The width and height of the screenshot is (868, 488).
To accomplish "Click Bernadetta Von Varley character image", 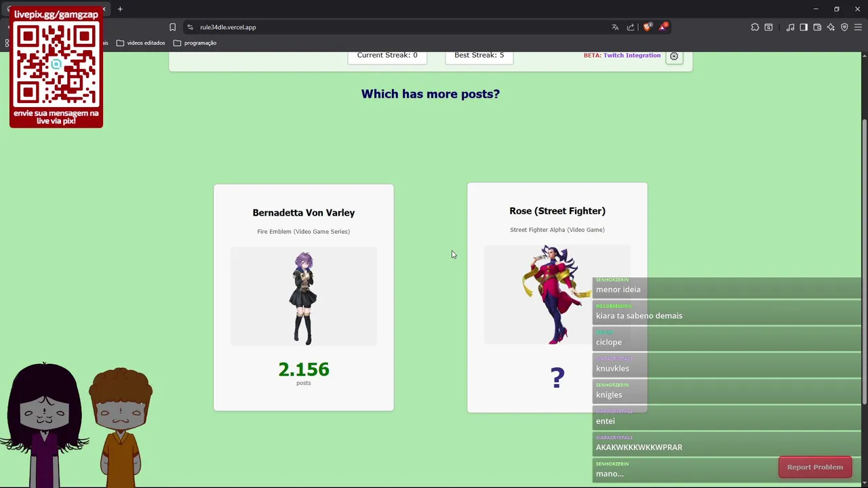I will [303, 298].
